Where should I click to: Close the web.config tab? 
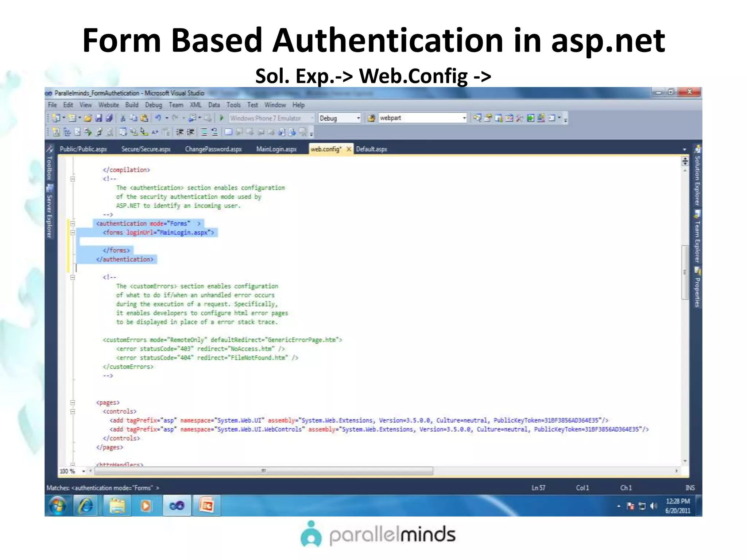pos(349,149)
